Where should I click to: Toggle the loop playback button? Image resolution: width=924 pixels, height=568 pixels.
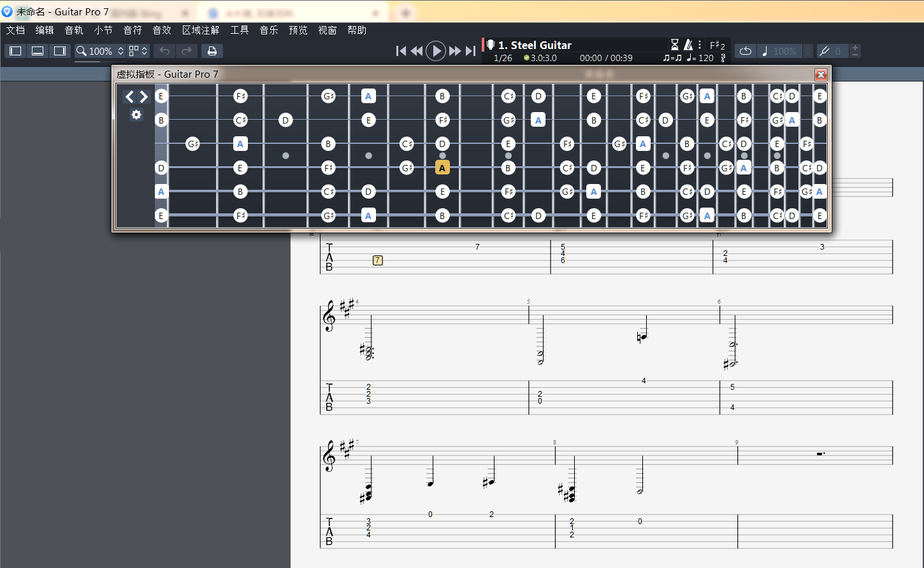(745, 51)
